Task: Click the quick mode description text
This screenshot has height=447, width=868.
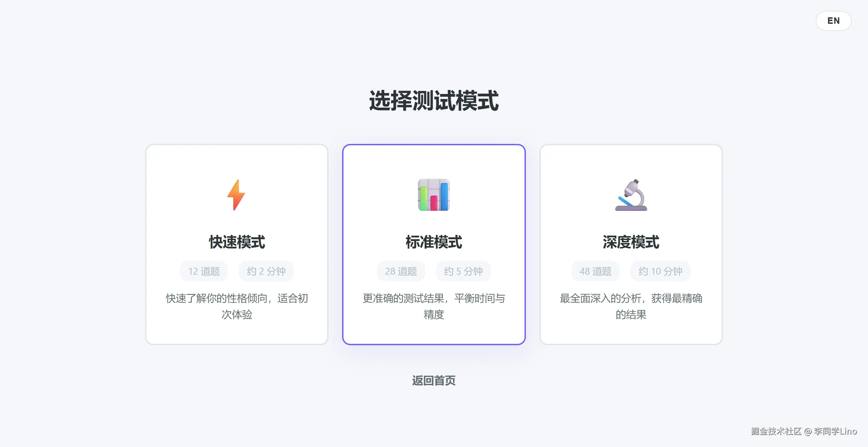Action: coord(237,306)
